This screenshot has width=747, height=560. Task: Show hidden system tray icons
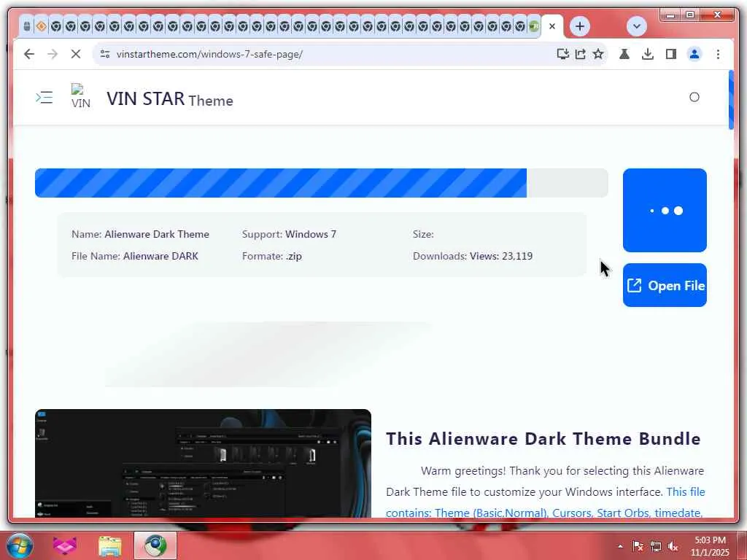pyautogui.click(x=620, y=546)
